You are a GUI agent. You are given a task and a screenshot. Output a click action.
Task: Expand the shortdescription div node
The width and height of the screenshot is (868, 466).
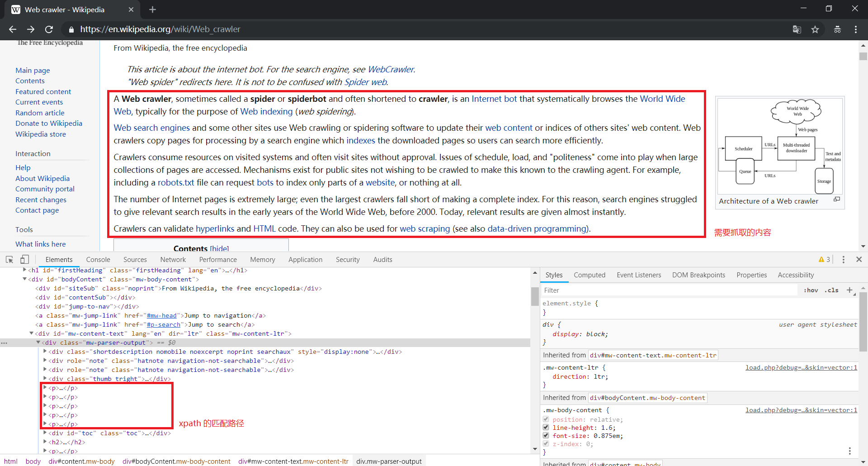point(45,352)
